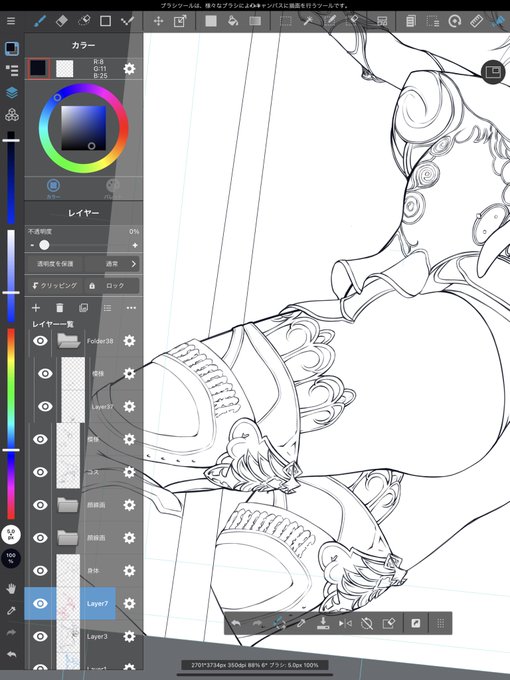Select the Hand pan tool
This screenshot has width=510, height=680.
pyautogui.click(x=11, y=588)
